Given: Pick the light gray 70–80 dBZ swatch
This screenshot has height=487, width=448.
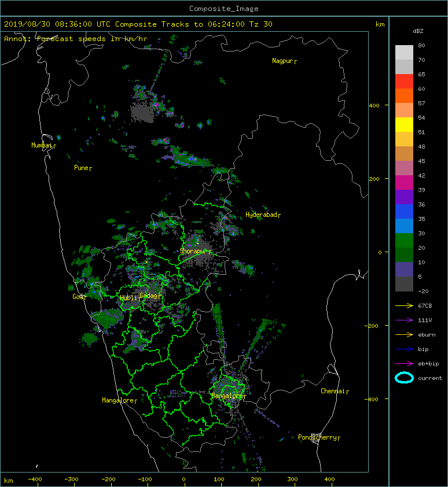Looking at the screenshot, I should pos(404,53).
